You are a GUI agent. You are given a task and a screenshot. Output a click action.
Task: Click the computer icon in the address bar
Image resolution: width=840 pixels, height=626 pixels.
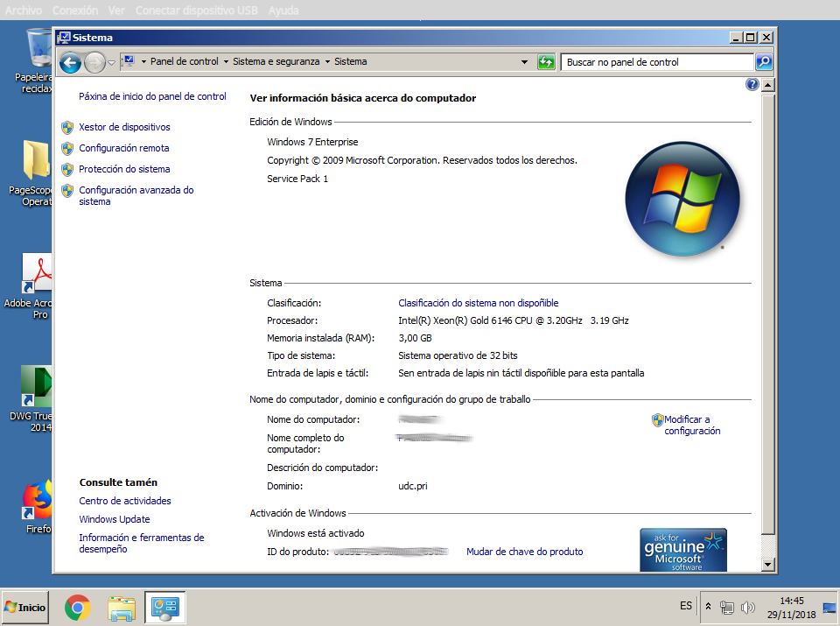(x=129, y=61)
